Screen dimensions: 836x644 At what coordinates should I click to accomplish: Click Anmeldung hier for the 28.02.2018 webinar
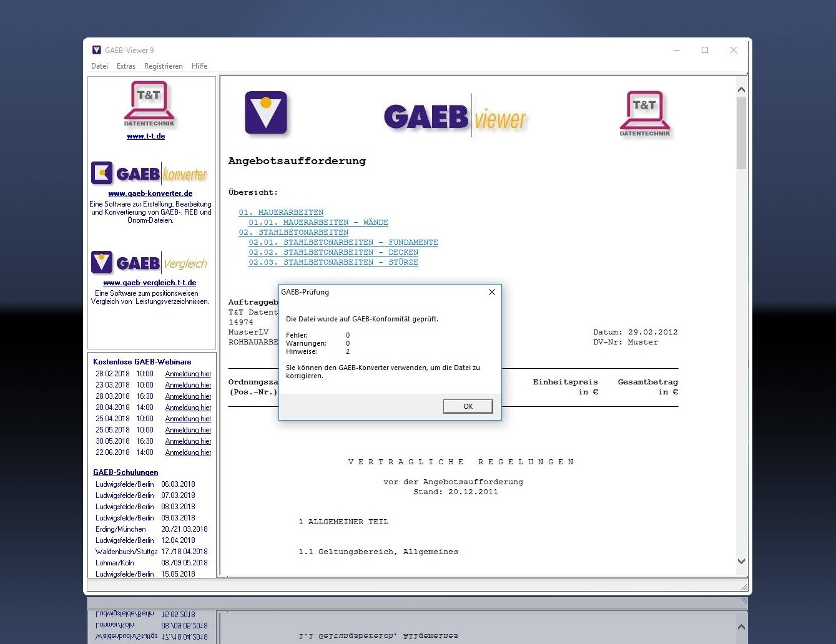(188, 374)
